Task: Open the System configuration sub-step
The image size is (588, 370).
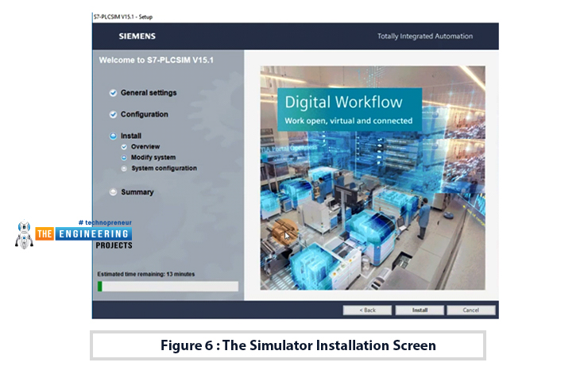Action: click(164, 168)
